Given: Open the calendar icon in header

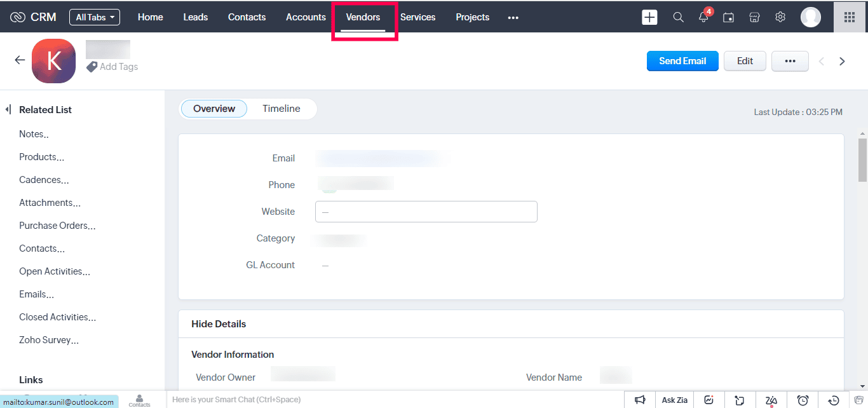Looking at the screenshot, I should coord(729,17).
